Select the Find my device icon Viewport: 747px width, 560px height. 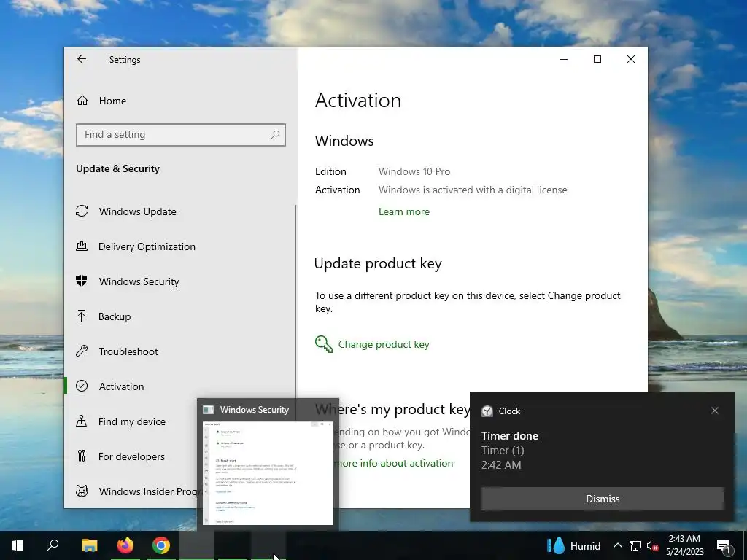(82, 421)
